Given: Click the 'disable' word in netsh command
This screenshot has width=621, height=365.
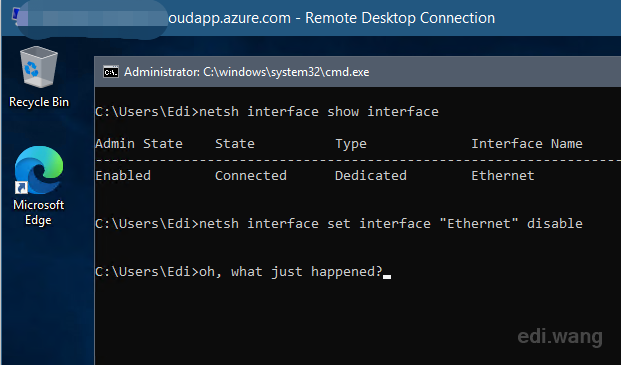Looking at the screenshot, I should point(555,223).
